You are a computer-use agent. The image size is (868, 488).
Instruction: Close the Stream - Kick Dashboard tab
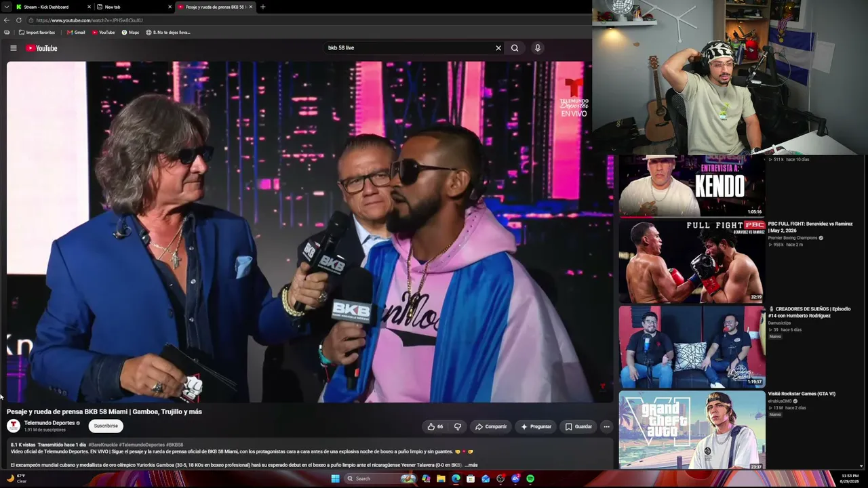click(89, 7)
